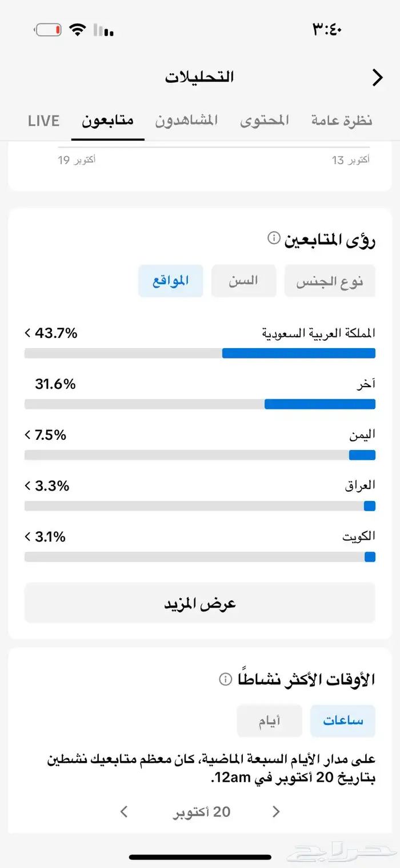Switch follower insights to age view
Viewport: 400px width, 868px height.
[243, 281]
